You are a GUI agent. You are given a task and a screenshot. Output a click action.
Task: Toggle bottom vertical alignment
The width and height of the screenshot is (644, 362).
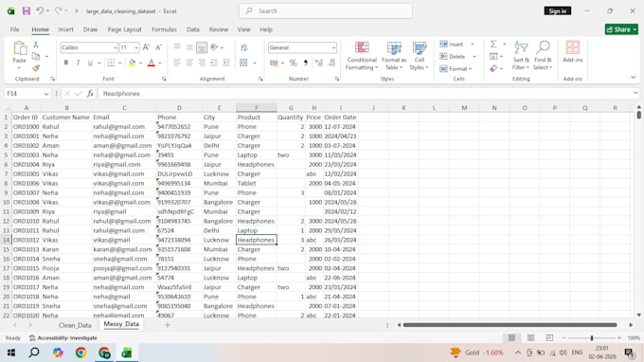(x=201, y=47)
